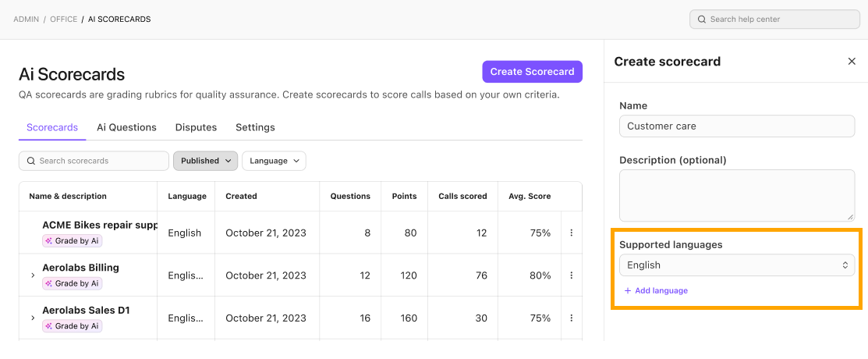Click the Name field containing Customer care
The width and height of the screenshot is (868, 359).
click(x=737, y=126)
